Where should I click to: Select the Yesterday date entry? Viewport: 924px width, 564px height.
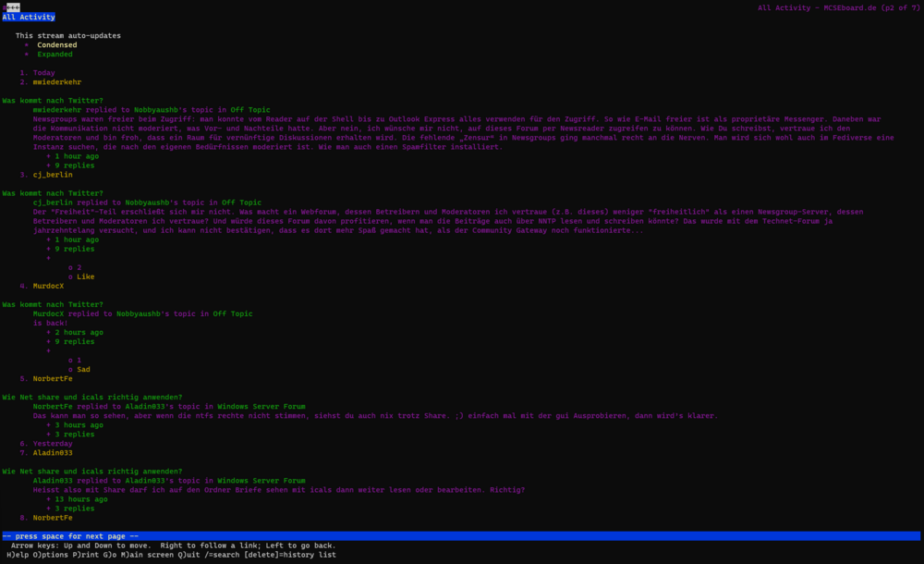pyautogui.click(x=53, y=444)
